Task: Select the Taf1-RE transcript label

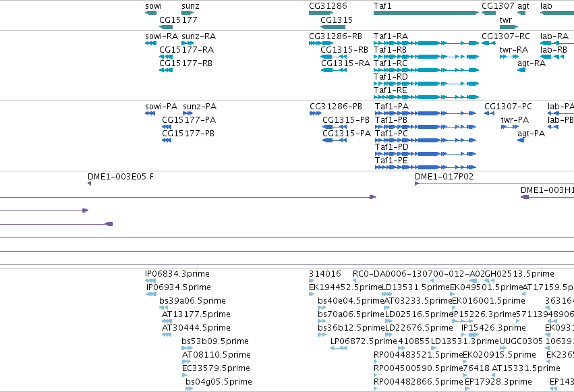Action: [x=391, y=90]
